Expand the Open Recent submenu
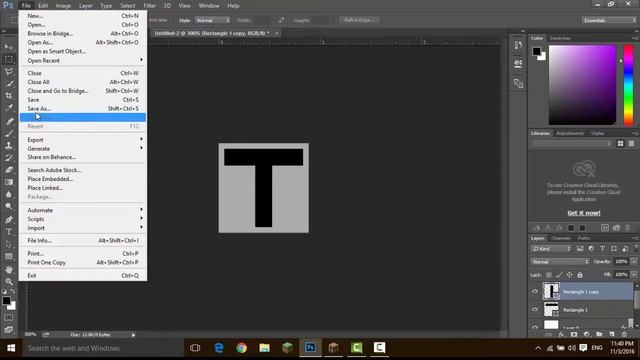 click(83, 60)
